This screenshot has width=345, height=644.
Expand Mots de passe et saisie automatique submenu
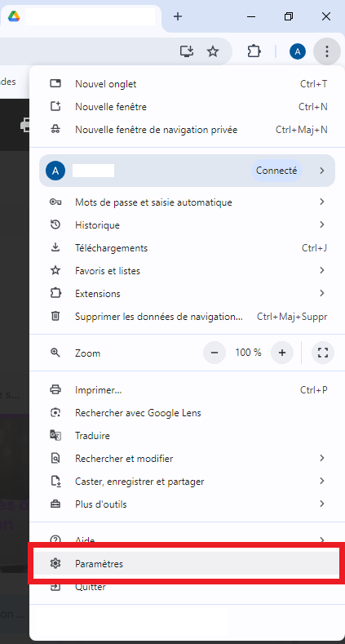[x=187, y=202]
